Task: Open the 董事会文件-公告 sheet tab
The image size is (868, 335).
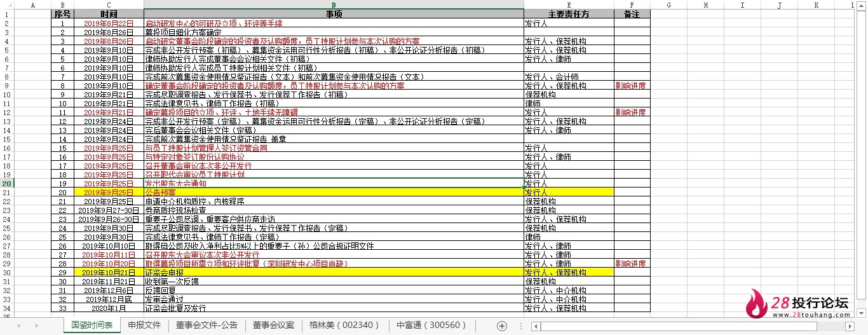Action: (x=207, y=325)
